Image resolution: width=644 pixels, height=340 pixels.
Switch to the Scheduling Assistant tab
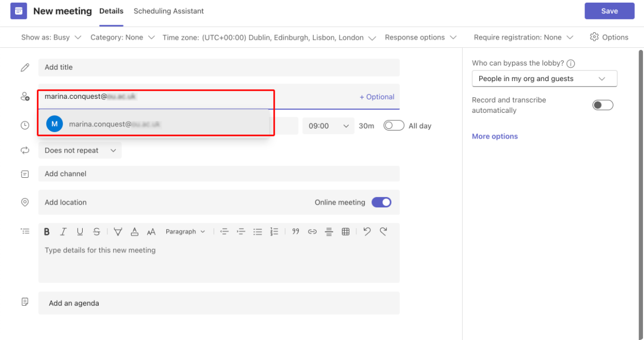169,11
